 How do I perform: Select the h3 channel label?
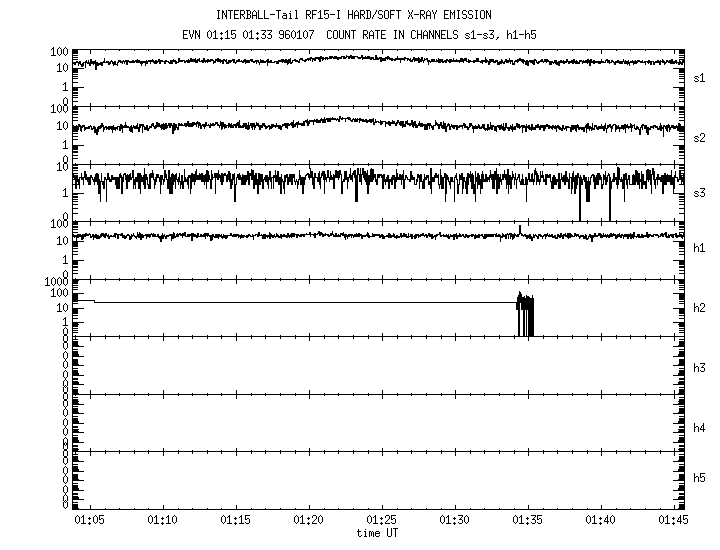click(x=700, y=369)
